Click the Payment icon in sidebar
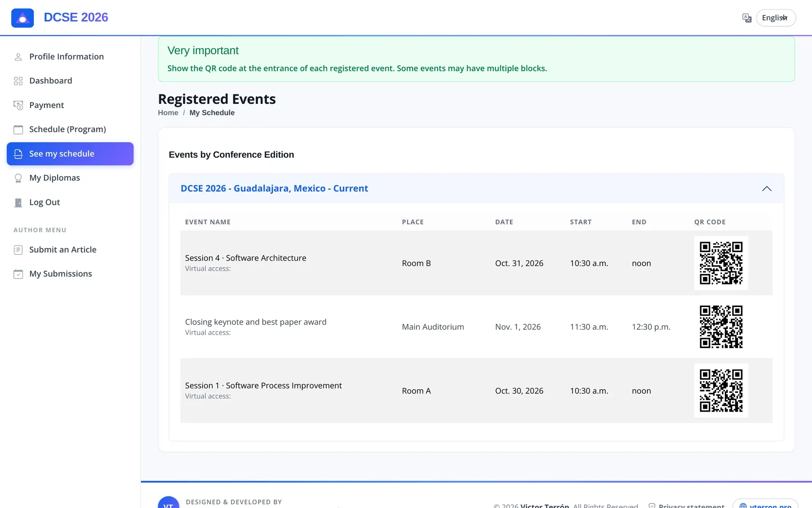The height and width of the screenshot is (508, 812). [18, 105]
